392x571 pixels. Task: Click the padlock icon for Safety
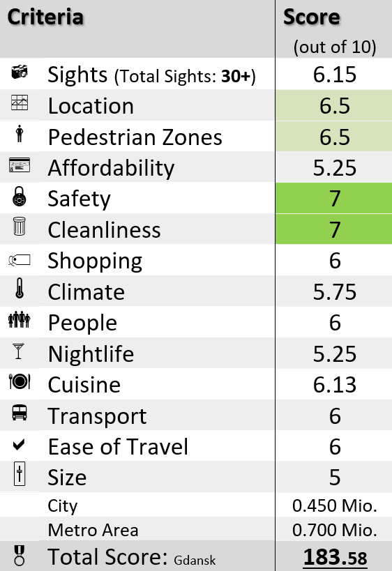click(20, 197)
